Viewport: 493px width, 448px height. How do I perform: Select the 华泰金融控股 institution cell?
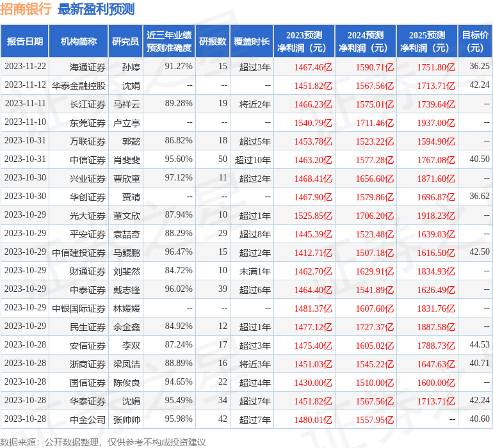coord(79,86)
